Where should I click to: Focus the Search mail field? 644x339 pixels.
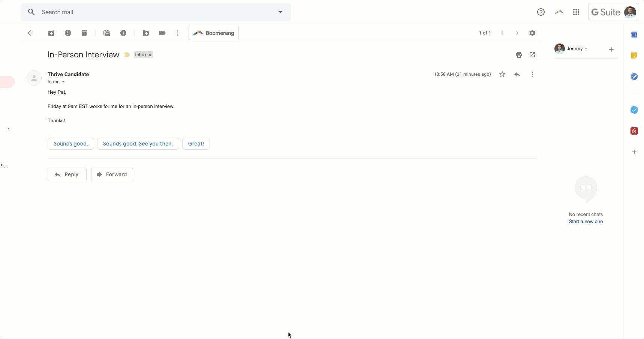point(156,12)
